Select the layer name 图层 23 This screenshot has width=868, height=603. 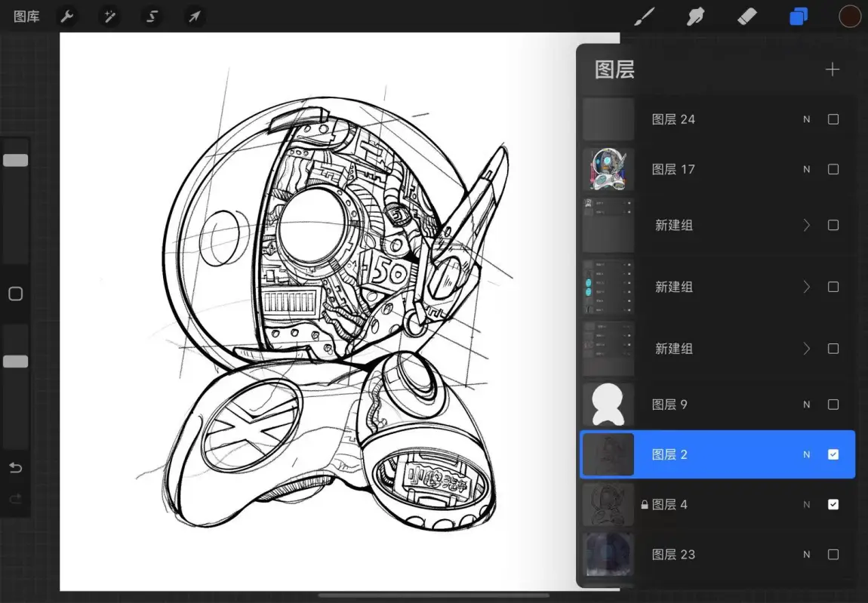pyautogui.click(x=673, y=554)
